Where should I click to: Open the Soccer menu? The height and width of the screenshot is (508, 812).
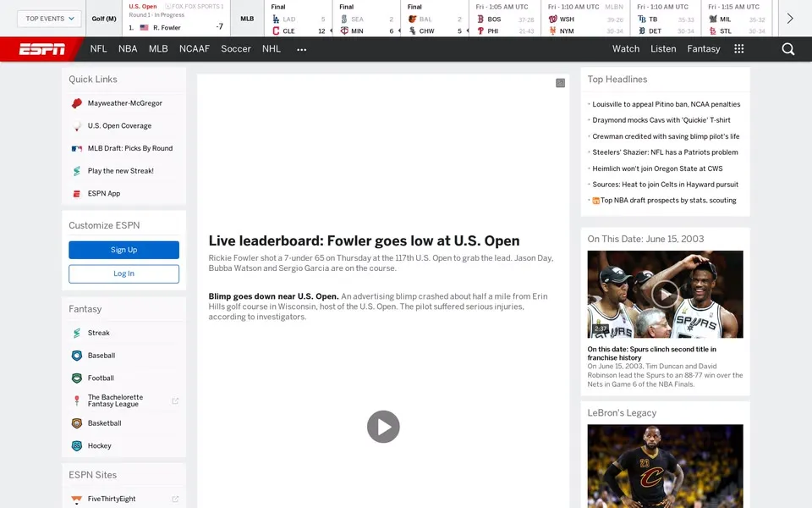pyautogui.click(x=236, y=49)
